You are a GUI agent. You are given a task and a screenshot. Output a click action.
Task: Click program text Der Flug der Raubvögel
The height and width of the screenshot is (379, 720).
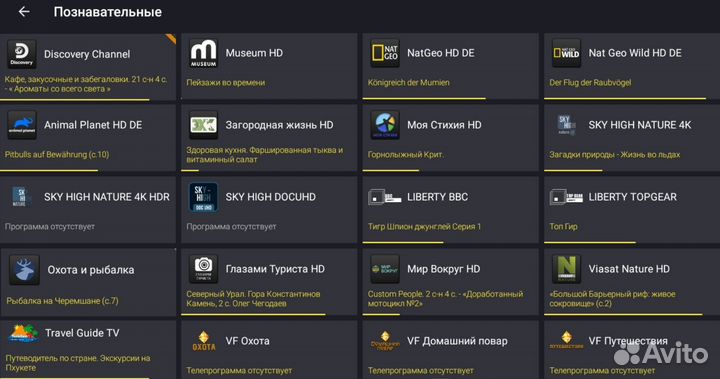pyautogui.click(x=590, y=83)
